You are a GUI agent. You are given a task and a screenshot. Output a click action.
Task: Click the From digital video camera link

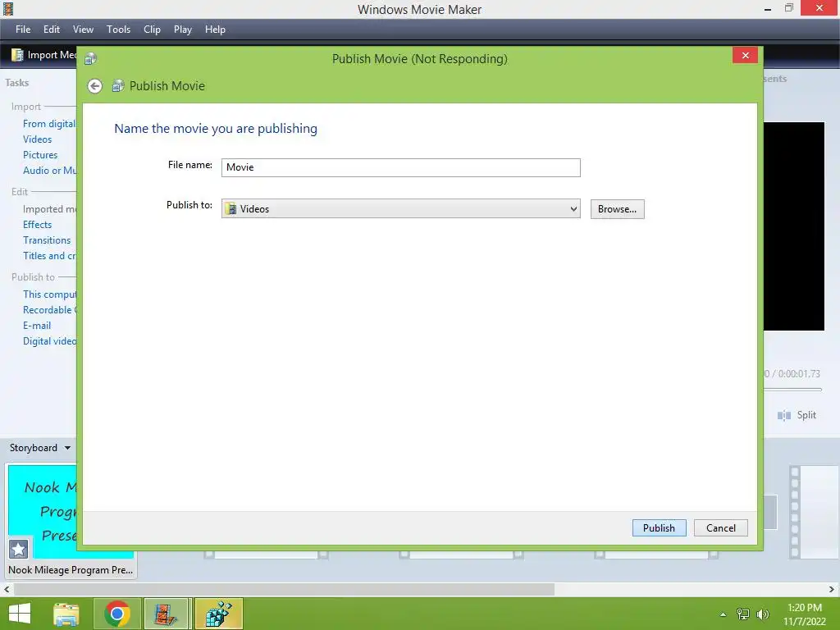50,124
